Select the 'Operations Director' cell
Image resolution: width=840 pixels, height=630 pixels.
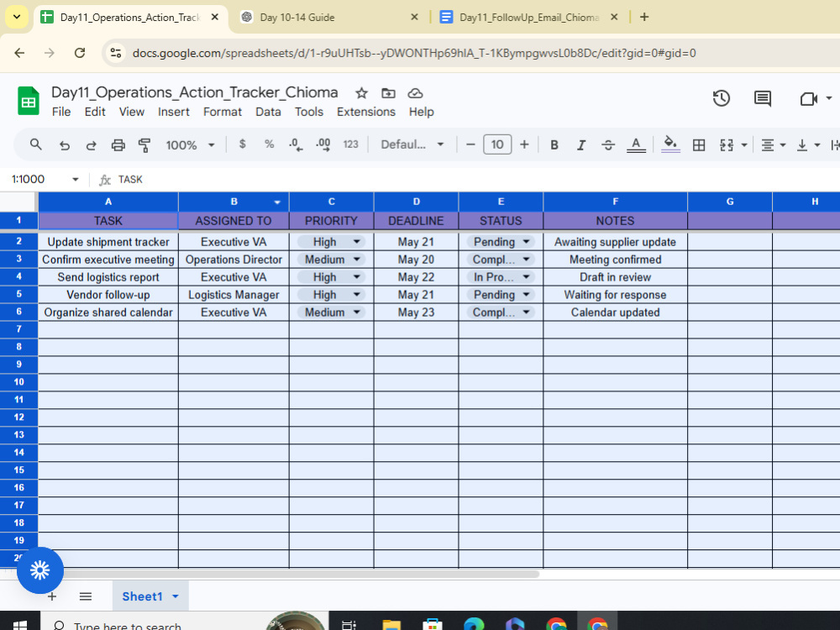(234, 260)
